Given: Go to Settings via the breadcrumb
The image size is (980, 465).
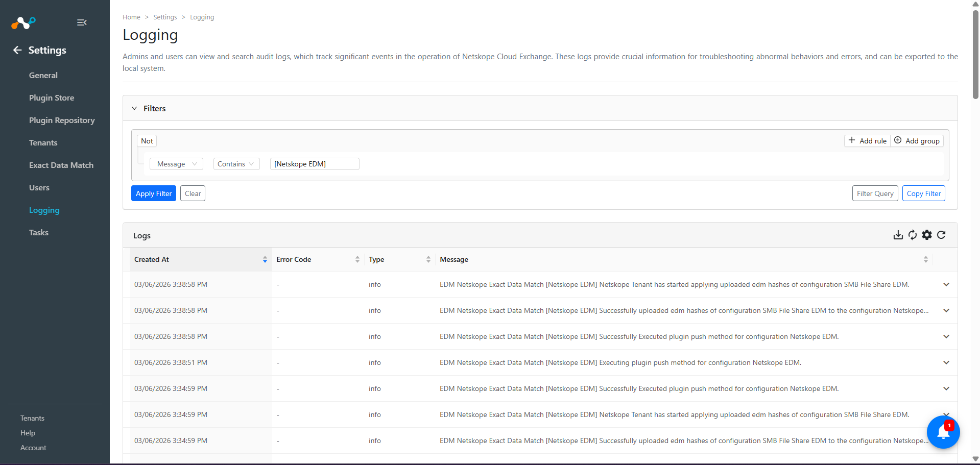Looking at the screenshot, I should (x=165, y=17).
